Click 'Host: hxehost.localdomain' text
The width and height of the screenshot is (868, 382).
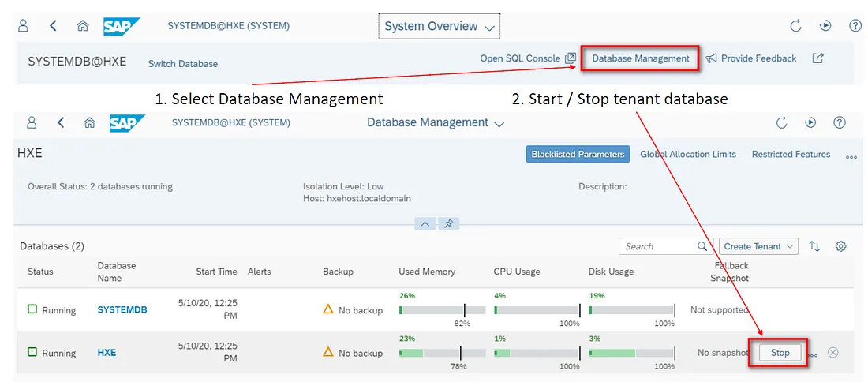357,198
